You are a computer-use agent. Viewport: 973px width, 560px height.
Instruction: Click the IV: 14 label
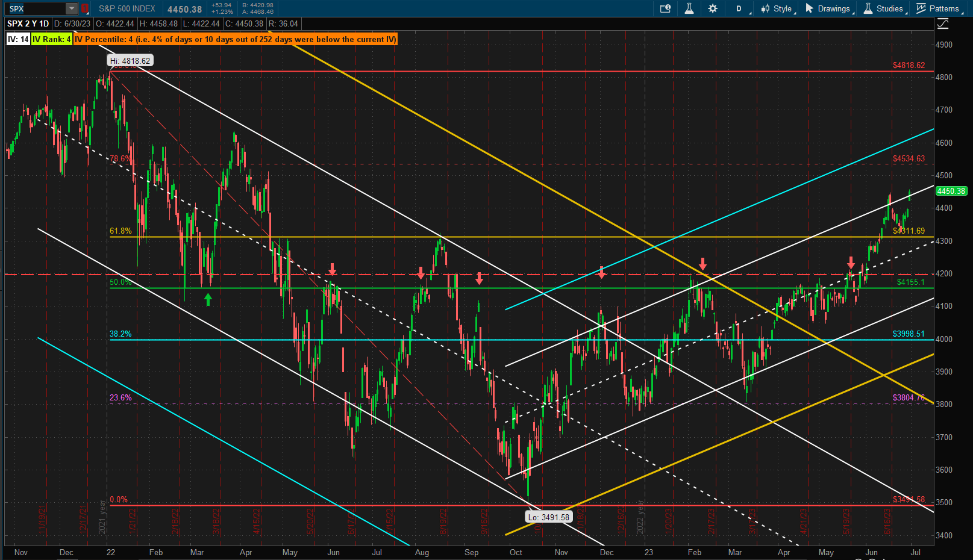pyautogui.click(x=18, y=39)
